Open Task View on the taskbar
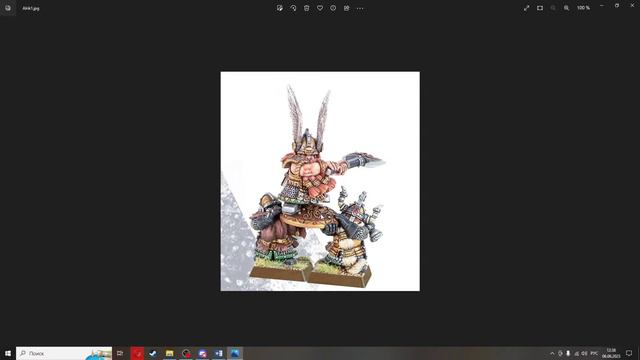Viewport: 640px width, 360px height. (x=120, y=353)
